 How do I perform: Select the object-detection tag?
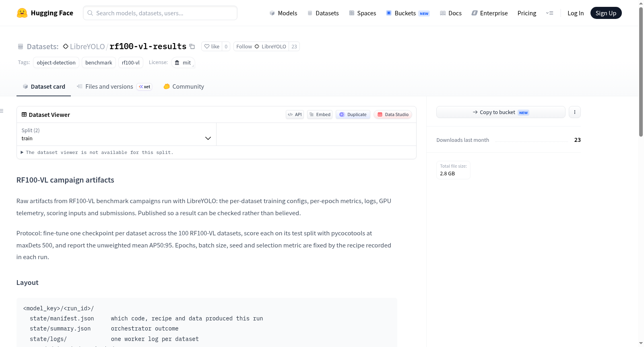(x=56, y=62)
